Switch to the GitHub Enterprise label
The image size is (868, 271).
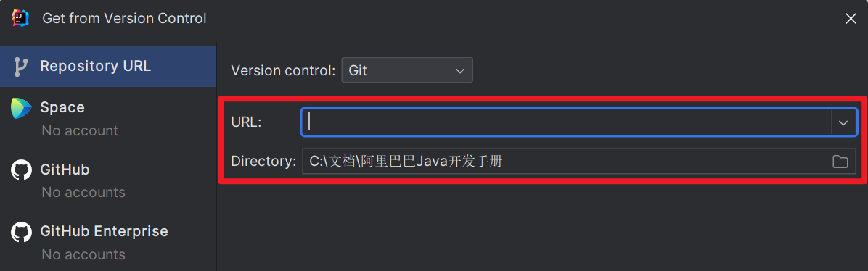pyautogui.click(x=104, y=231)
